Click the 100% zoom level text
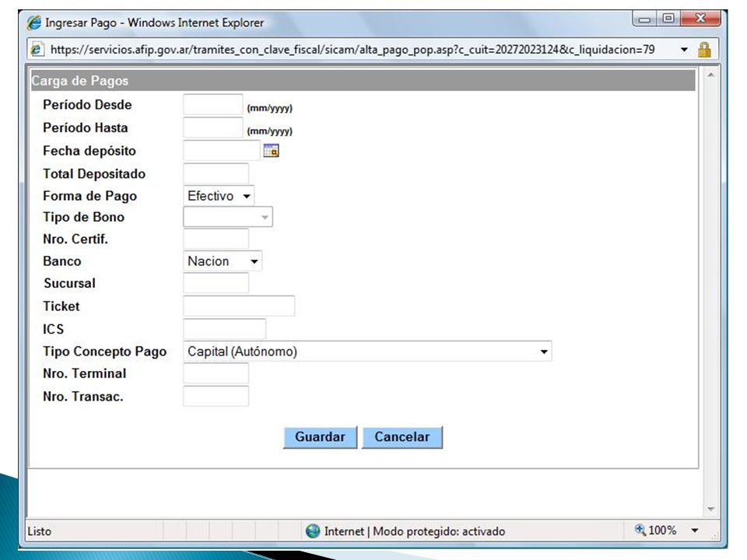Image resolution: width=747 pixels, height=560 pixels. 662,530
